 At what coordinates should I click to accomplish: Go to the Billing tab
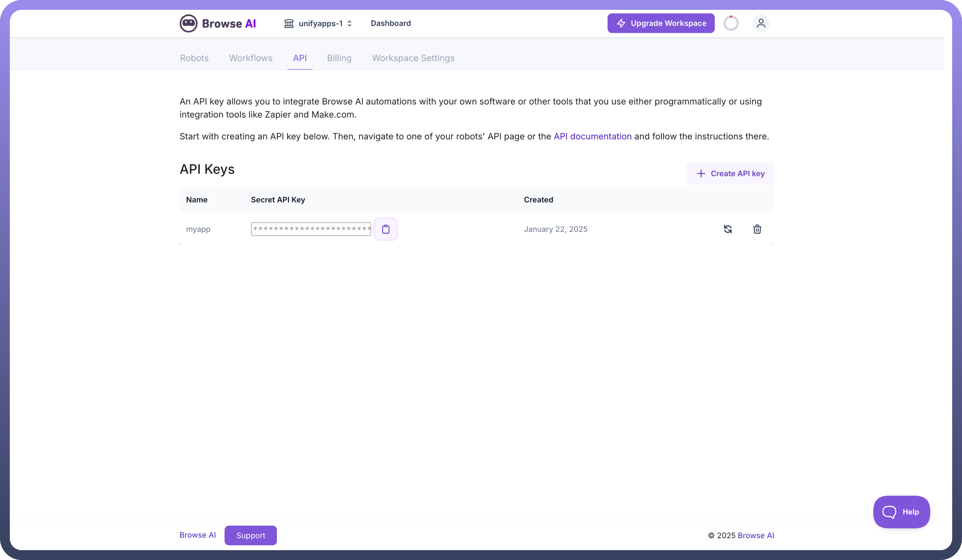pyautogui.click(x=339, y=58)
